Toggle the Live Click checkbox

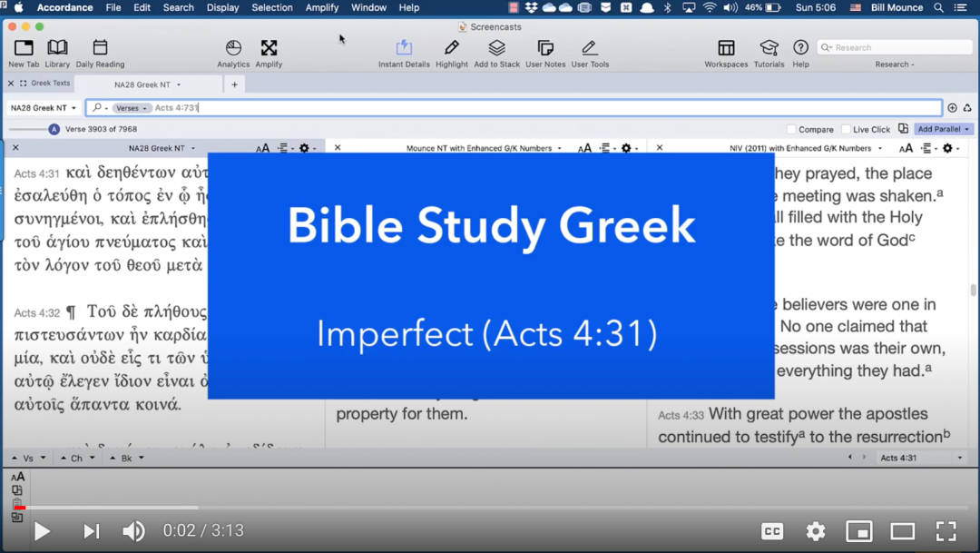click(x=846, y=130)
